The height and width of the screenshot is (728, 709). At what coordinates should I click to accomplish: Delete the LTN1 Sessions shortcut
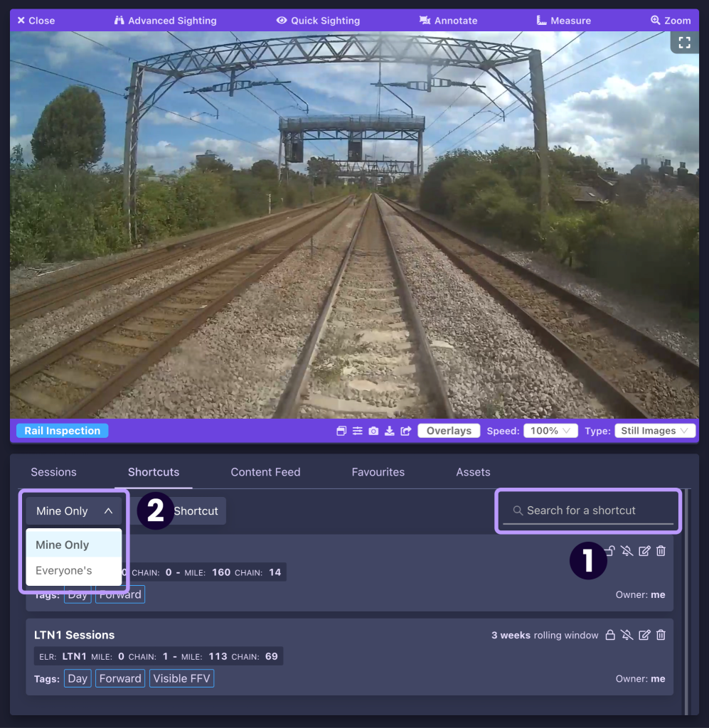pyautogui.click(x=661, y=635)
